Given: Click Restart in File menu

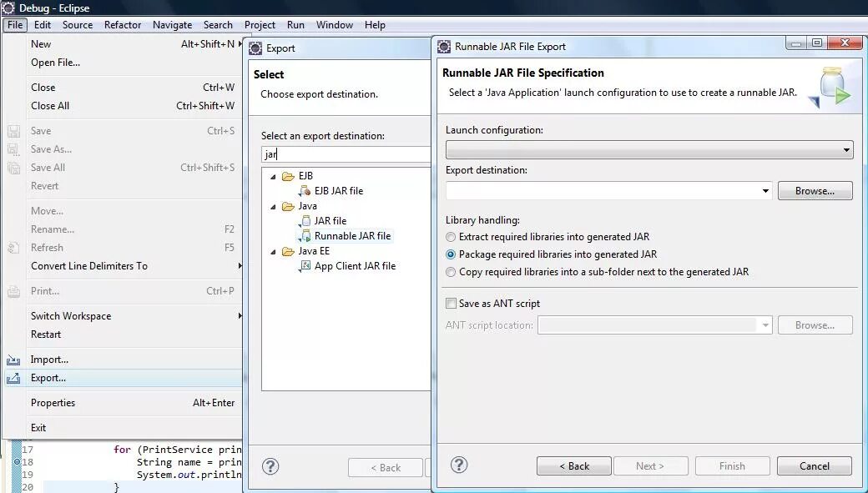Looking at the screenshot, I should click(123, 335).
